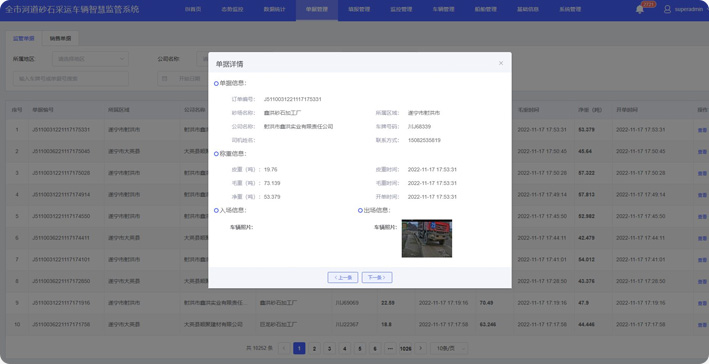The width and height of the screenshot is (709, 364).
Task: Go to next pagination page arrow
Action: pyautogui.click(x=421, y=348)
